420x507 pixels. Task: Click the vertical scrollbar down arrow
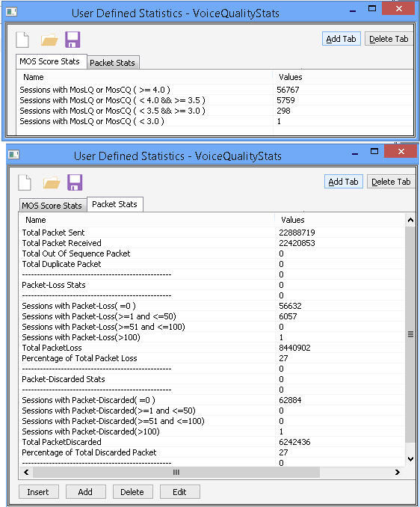[x=410, y=459]
